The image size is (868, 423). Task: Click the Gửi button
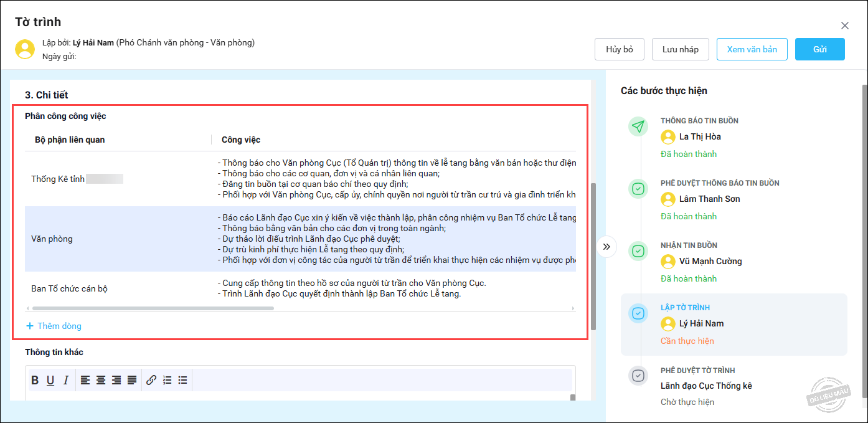pos(819,49)
